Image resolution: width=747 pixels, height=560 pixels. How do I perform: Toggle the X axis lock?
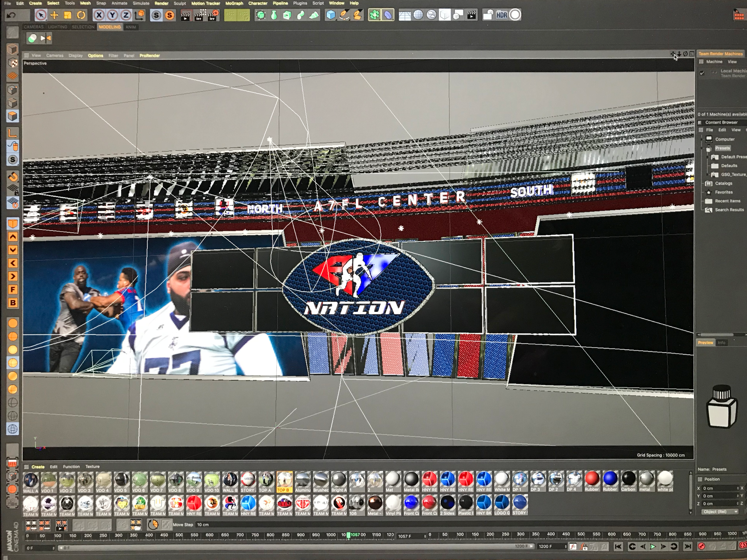coord(99,15)
